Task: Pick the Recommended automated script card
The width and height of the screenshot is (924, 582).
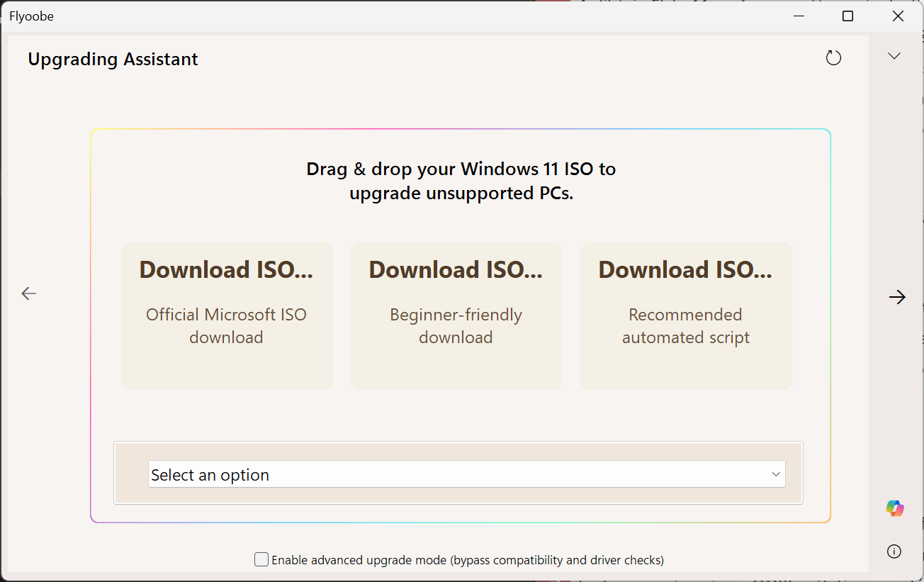Action: pos(686,316)
